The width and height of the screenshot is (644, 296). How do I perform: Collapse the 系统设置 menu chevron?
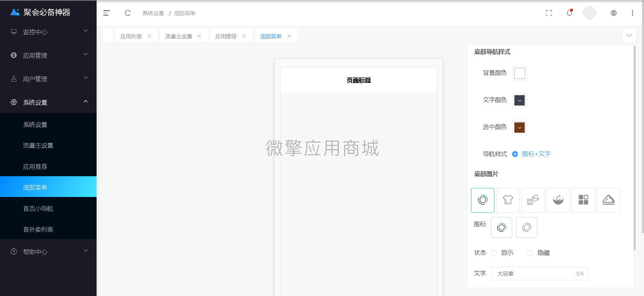[86, 101]
